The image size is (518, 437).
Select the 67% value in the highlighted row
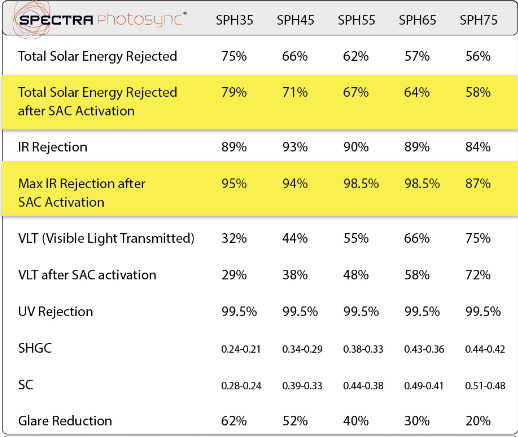click(356, 92)
